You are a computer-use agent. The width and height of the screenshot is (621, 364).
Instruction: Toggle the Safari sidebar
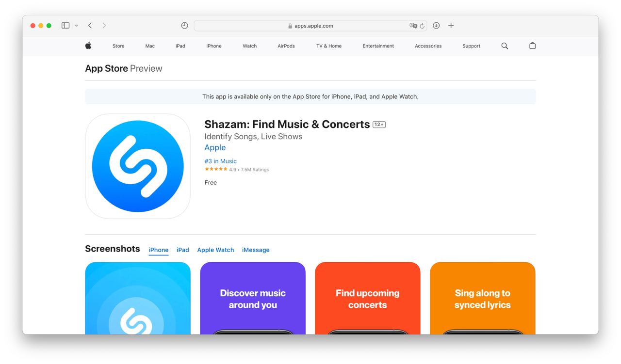(65, 26)
